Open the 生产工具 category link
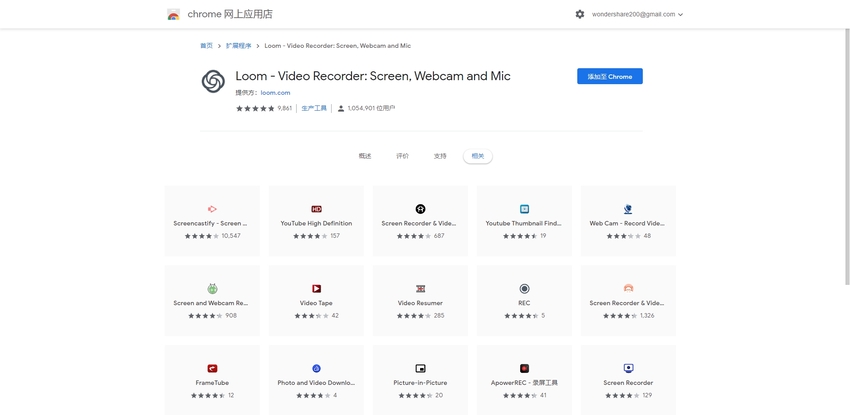The height and width of the screenshot is (415, 850). point(314,108)
